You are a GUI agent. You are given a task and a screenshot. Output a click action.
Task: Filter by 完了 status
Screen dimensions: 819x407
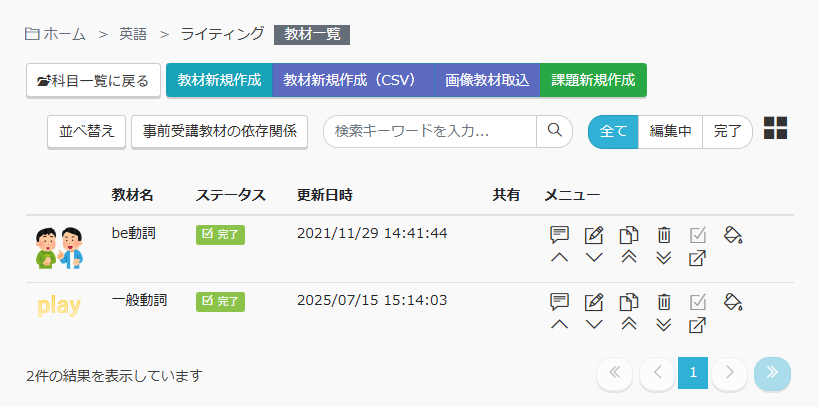[x=727, y=132]
